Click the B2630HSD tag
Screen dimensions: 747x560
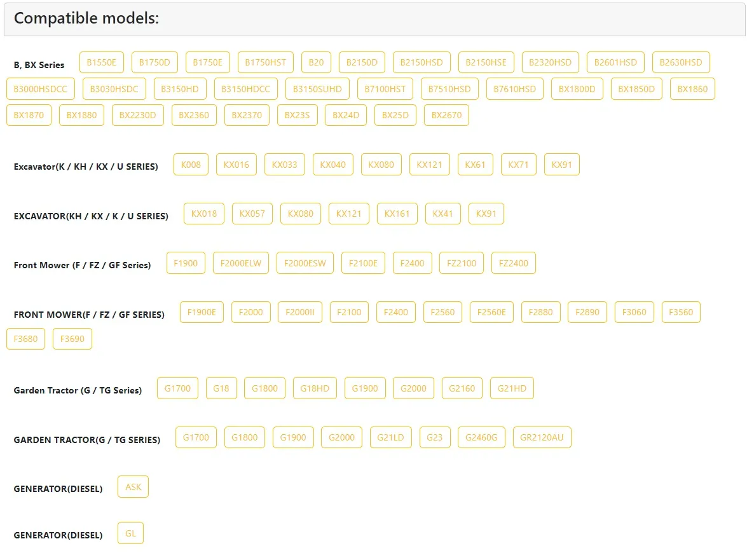681,62
